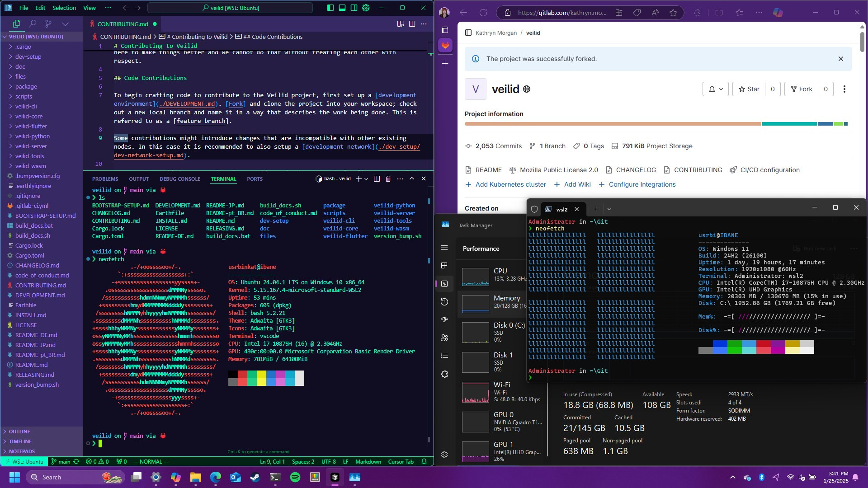Open GitLab notification bell dropdown
Image resolution: width=868 pixels, height=488 pixels.
point(716,89)
